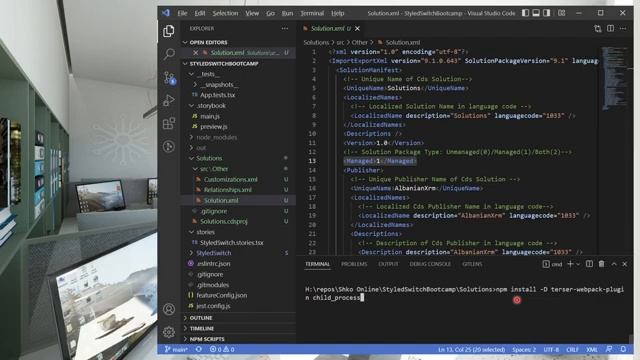Change XML language mode

pos(592,349)
